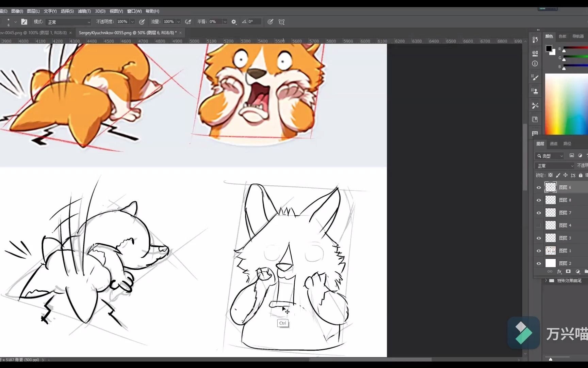Open the 滤镜(T) menu
Viewport: 588px width, 368px height.
click(x=84, y=11)
